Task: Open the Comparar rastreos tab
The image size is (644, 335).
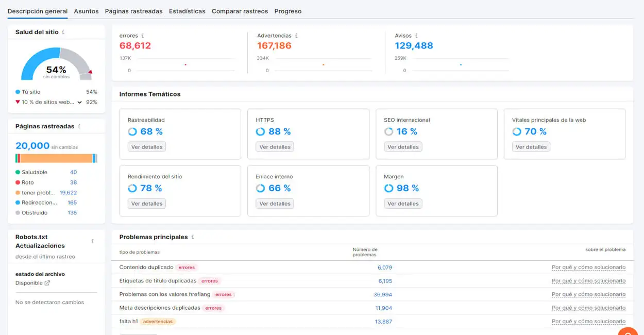Action: click(x=240, y=11)
